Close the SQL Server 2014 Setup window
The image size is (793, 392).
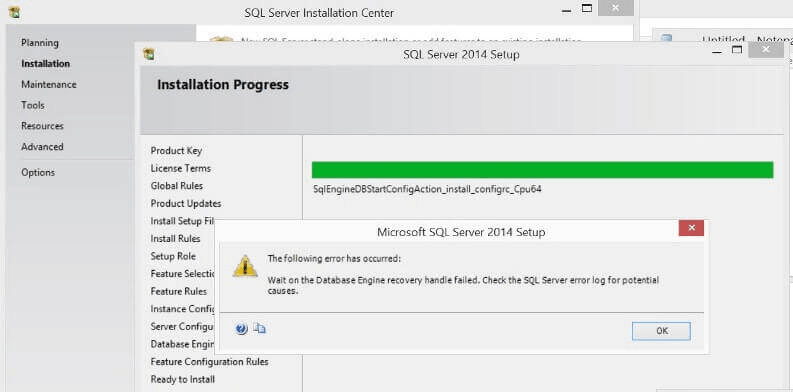766,50
